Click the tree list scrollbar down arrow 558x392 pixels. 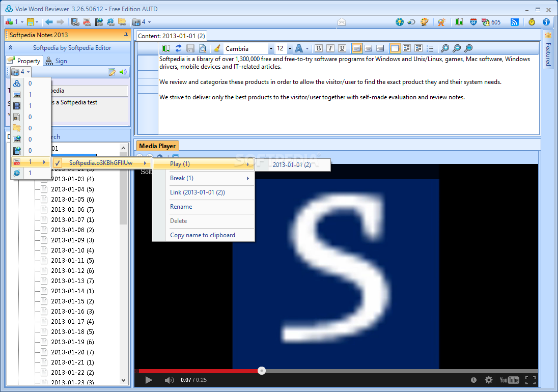click(x=124, y=380)
